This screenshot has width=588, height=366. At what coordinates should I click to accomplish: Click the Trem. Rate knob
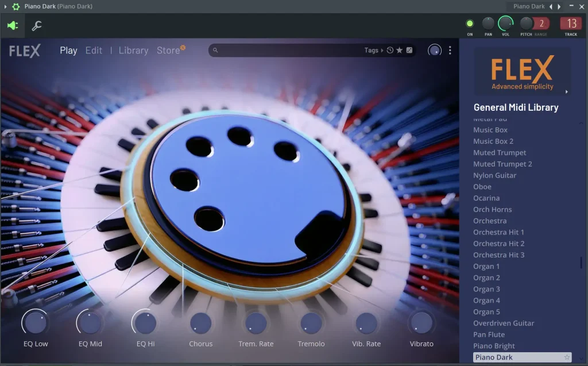[256, 322]
